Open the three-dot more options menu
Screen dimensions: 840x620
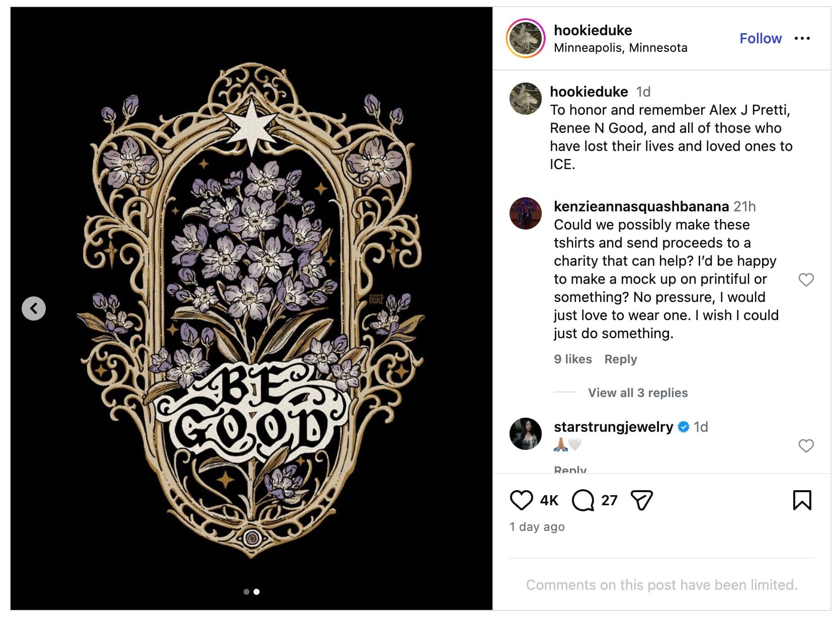click(x=802, y=38)
